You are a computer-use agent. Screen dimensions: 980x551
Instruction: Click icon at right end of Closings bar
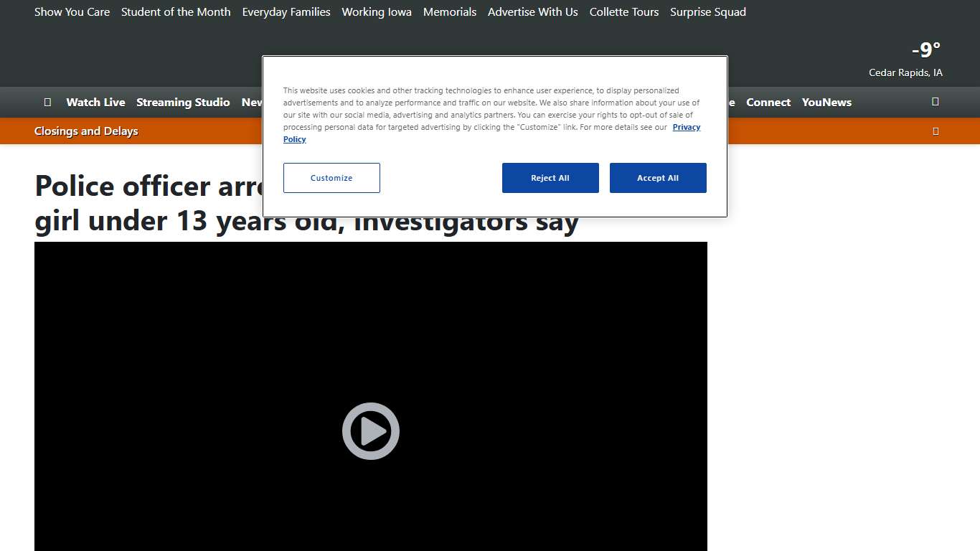coord(935,131)
